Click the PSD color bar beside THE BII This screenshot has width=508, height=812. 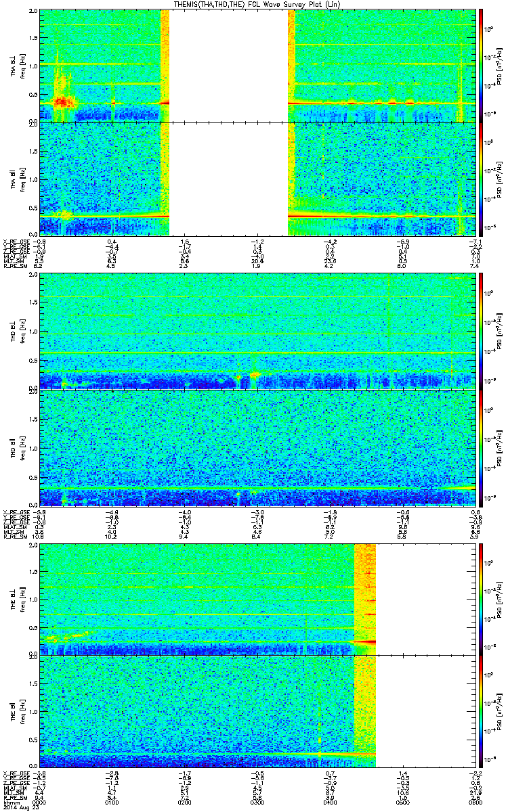(481, 713)
